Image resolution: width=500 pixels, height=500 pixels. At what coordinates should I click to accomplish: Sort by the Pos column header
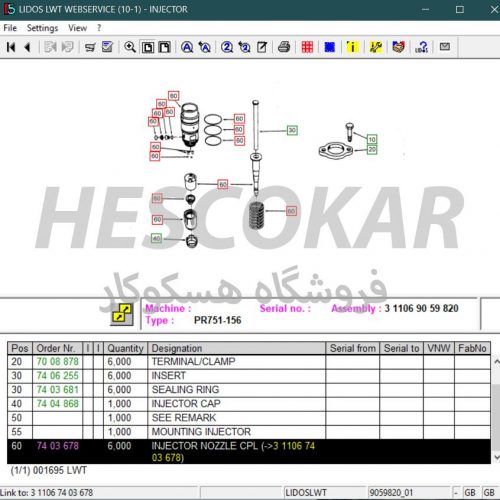pyautogui.click(x=20, y=348)
